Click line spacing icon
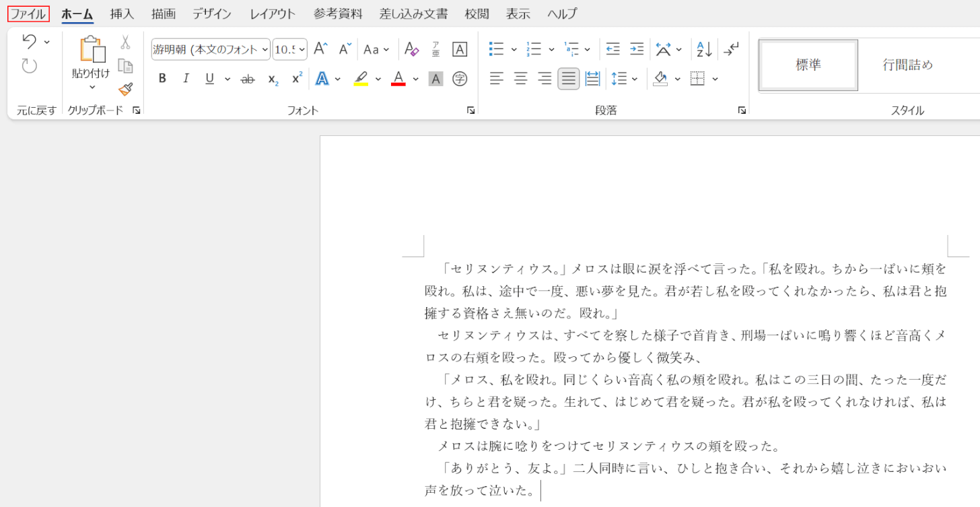 pyautogui.click(x=619, y=79)
